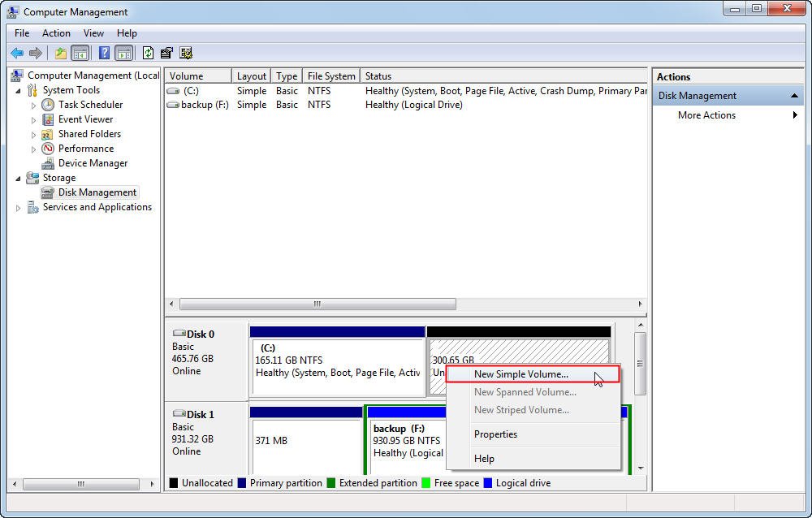Open the Help menu
Screen dimensions: 812x518
tap(127, 33)
